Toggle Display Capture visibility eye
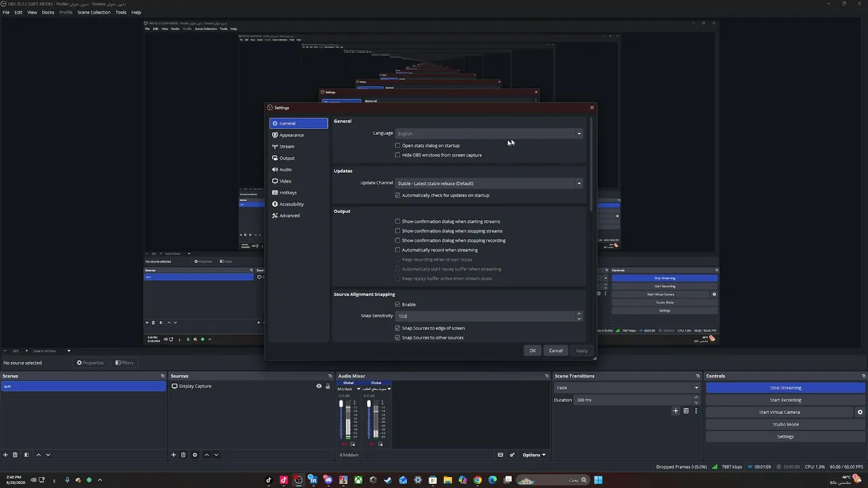The height and width of the screenshot is (488, 868). pyautogui.click(x=319, y=386)
